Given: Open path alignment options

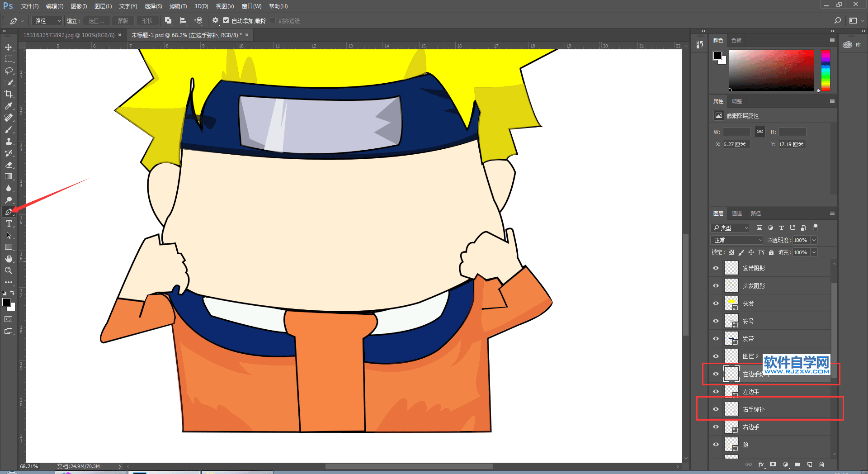Looking at the screenshot, I should click(x=183, y=20).
